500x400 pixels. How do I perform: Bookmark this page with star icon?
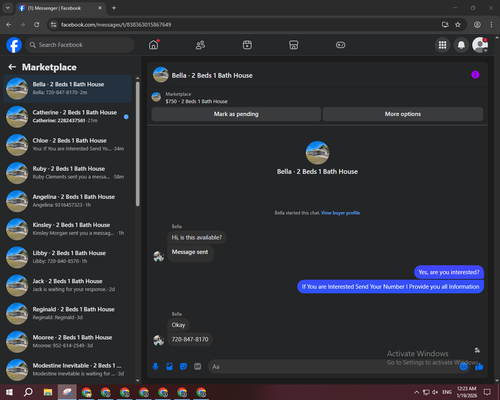(x=458, y=25)
